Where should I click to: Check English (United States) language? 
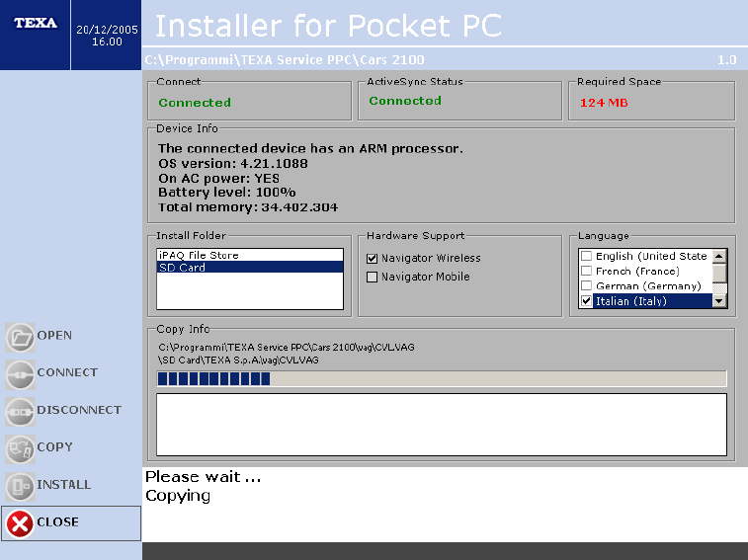click(586, 256)
